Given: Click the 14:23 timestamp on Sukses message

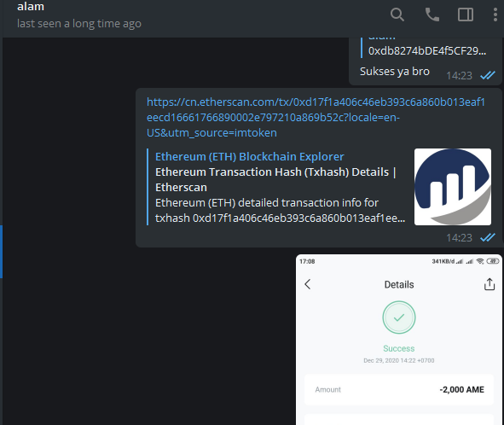Looking at the screenshot, I should click(x=459, y=76).
